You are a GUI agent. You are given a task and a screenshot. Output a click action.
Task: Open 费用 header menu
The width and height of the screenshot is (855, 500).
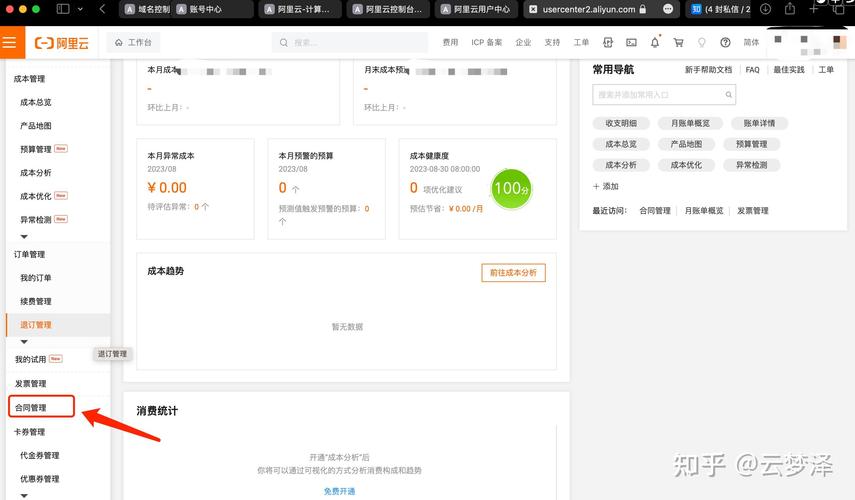point(450,43)
